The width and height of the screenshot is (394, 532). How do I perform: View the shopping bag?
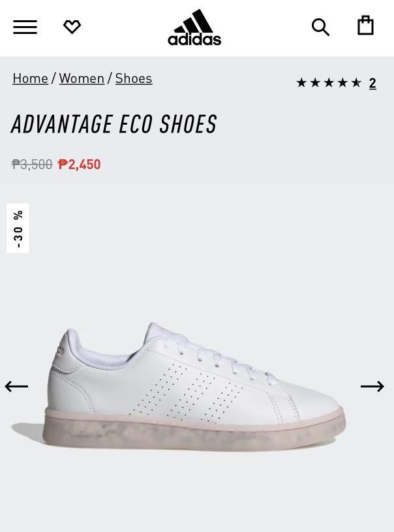pyautogui.click(x=365, y=25)
